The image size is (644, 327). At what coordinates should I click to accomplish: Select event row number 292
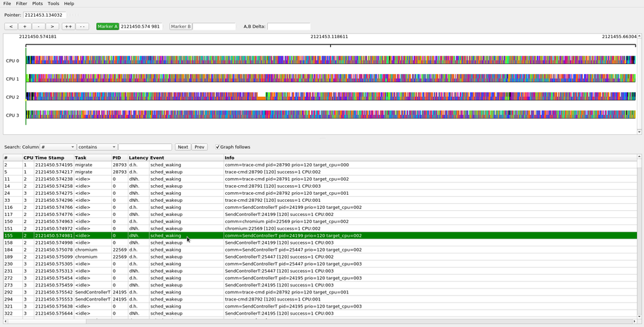[320, 292]
